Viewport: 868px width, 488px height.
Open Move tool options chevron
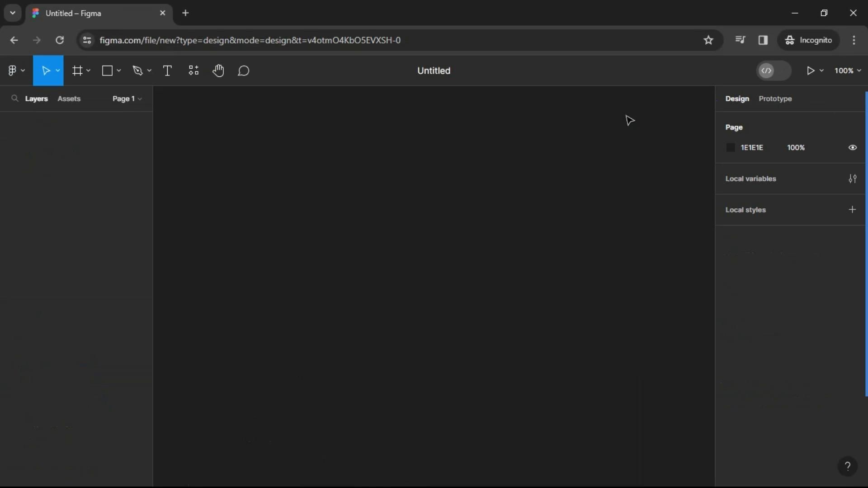[x=58, y=71]
